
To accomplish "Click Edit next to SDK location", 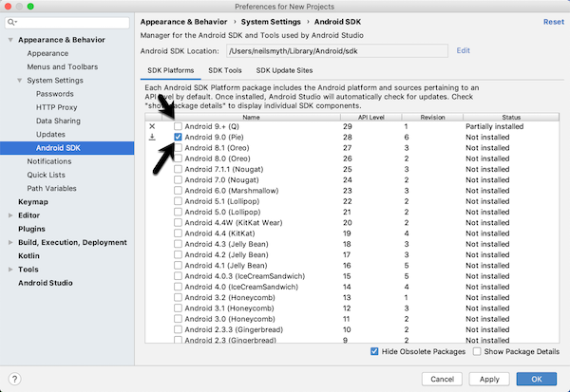I will click(464, 50).
